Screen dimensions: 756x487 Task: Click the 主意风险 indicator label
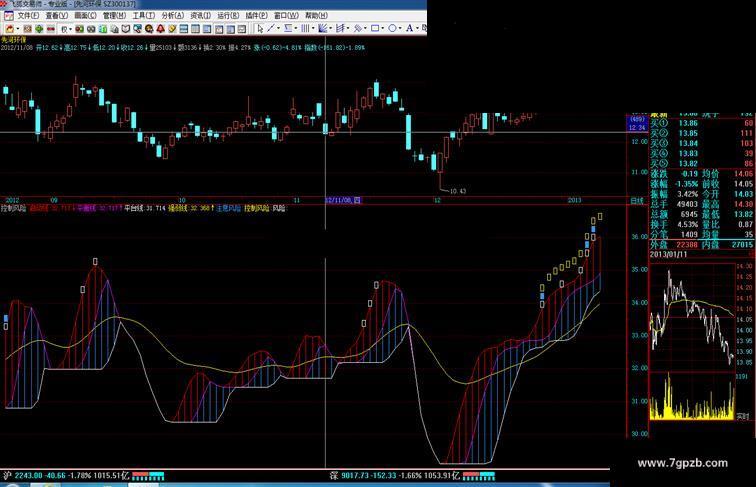229,208
